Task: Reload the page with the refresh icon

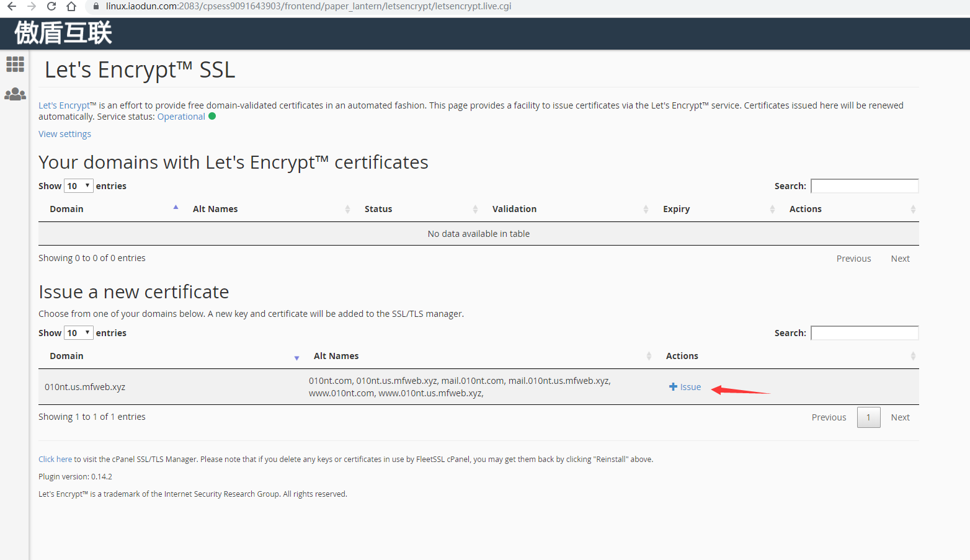Action: 51,6
